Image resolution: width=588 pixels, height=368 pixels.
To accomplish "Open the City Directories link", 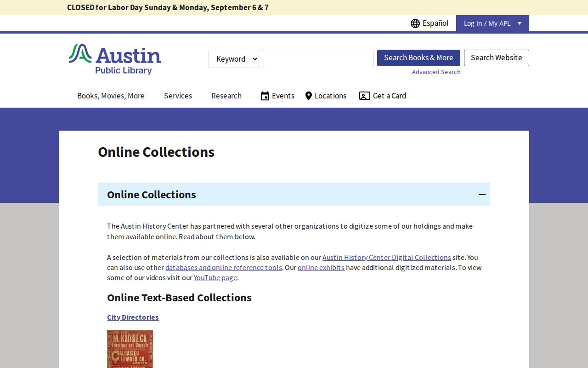I will tap(133, 317).
